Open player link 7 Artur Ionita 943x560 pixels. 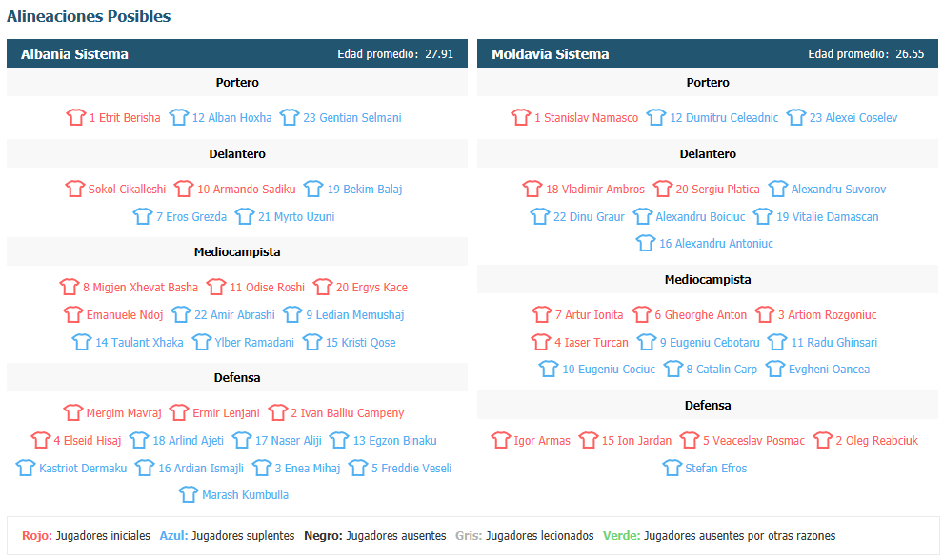tap(589, 314)
